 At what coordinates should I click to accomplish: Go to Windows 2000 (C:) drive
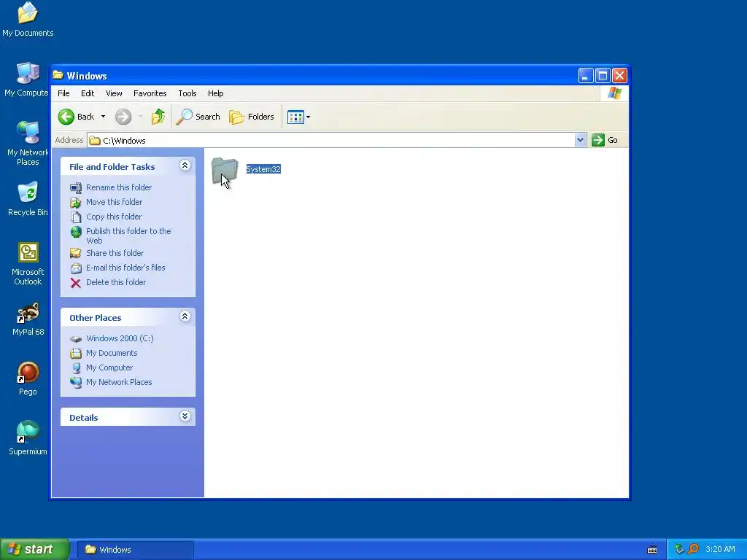pos(120,338)
